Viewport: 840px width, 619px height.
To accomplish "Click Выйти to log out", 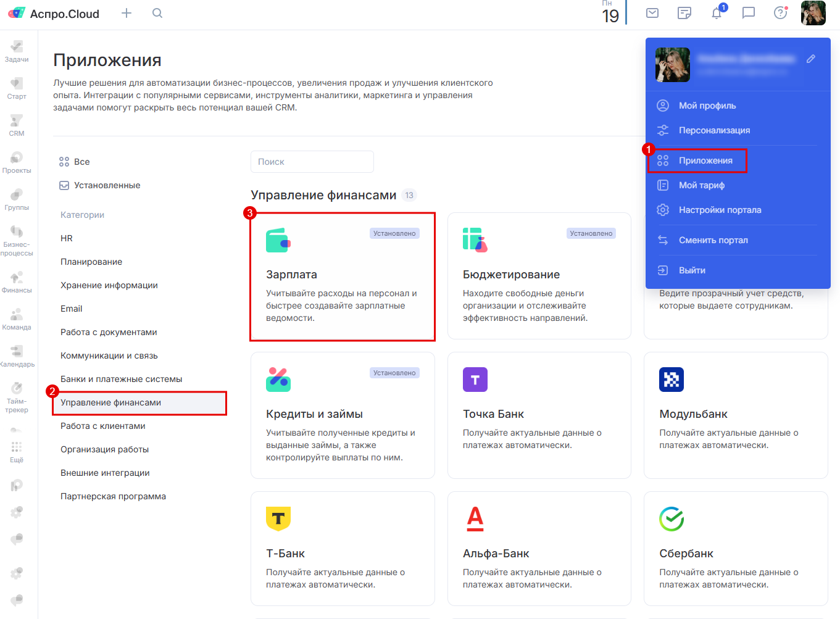I will 692,270.
